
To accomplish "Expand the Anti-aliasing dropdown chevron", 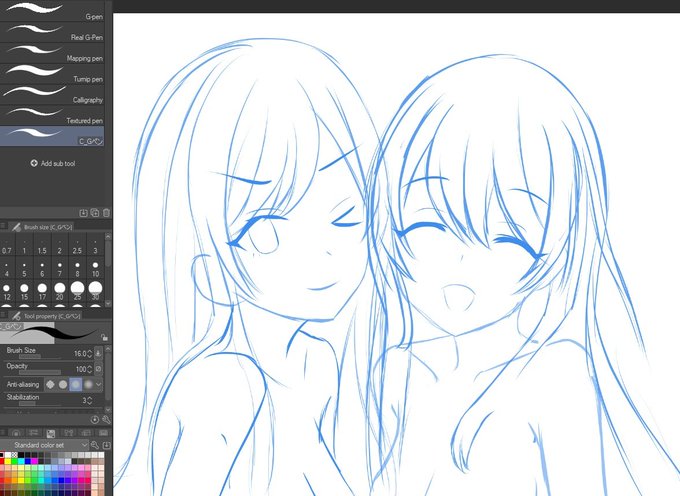I will pyautogui.click(x=99, y=384).
